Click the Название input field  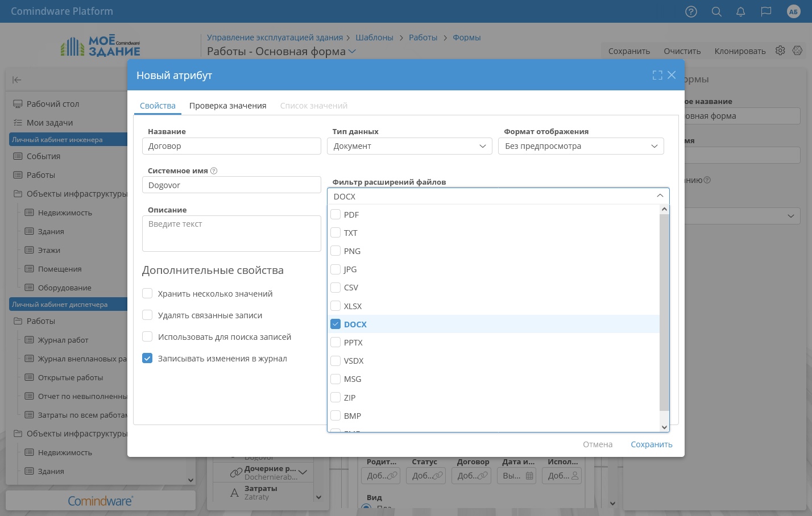pyautogui.click(x=231, y=146)
